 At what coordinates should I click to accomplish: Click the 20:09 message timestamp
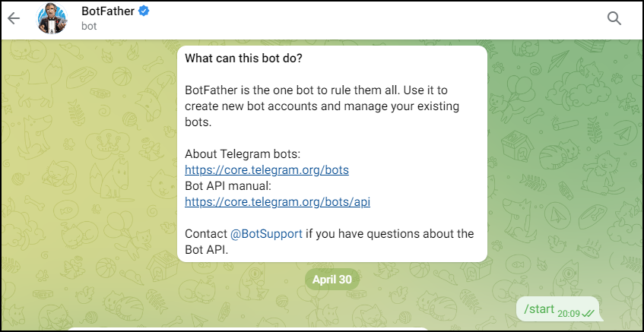(x=569, y=314)
